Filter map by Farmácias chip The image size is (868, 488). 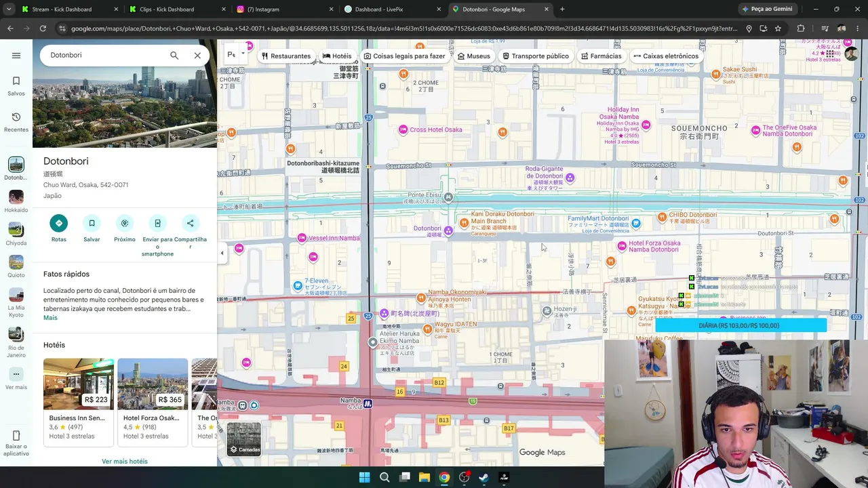click(601, 56)
